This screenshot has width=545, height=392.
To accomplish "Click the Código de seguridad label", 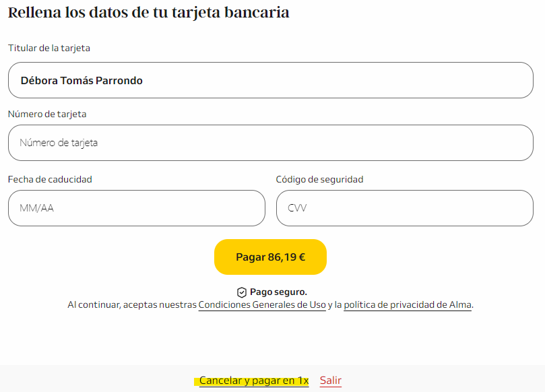I will [319, 179].
